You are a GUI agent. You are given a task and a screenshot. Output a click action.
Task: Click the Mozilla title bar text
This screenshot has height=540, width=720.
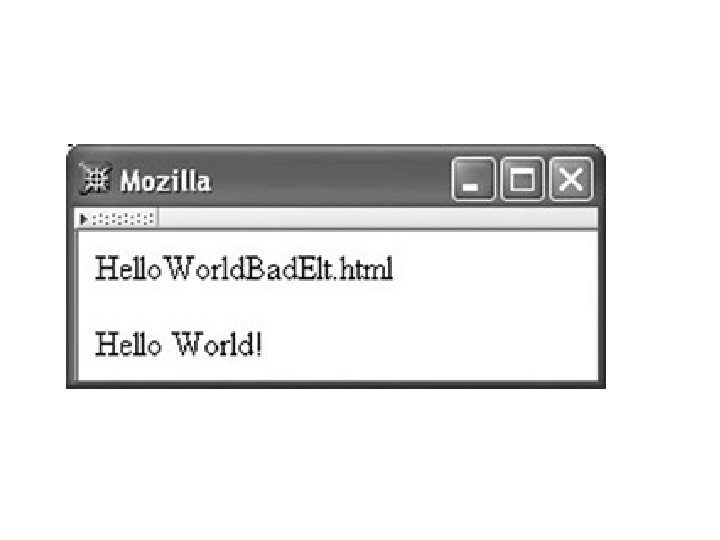coord(166,181)
